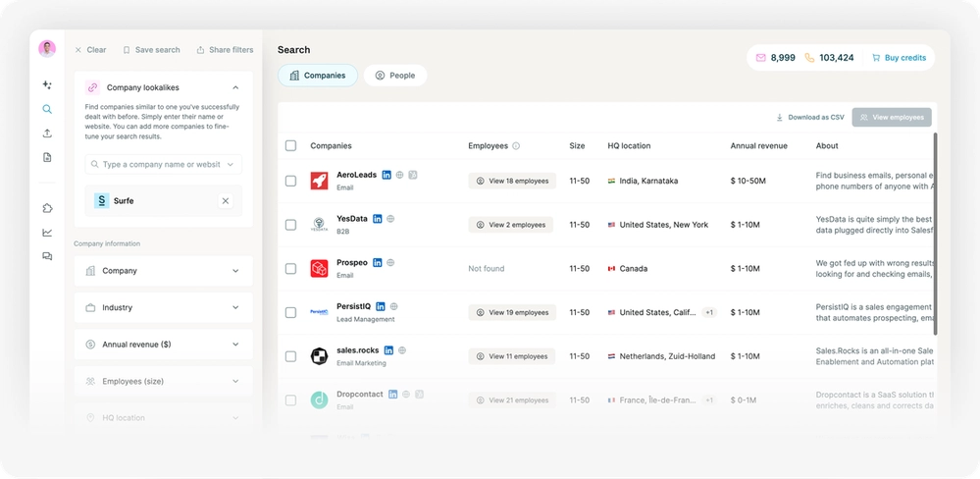Expand the Company filter
The image size is (980, 479).
coord(164,271)
